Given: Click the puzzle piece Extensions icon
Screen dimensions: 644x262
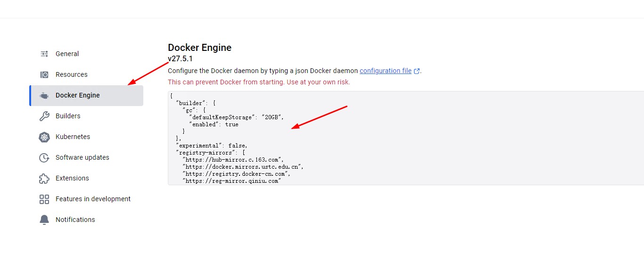Looking at the screenshot, I should (x=44, y=179).
